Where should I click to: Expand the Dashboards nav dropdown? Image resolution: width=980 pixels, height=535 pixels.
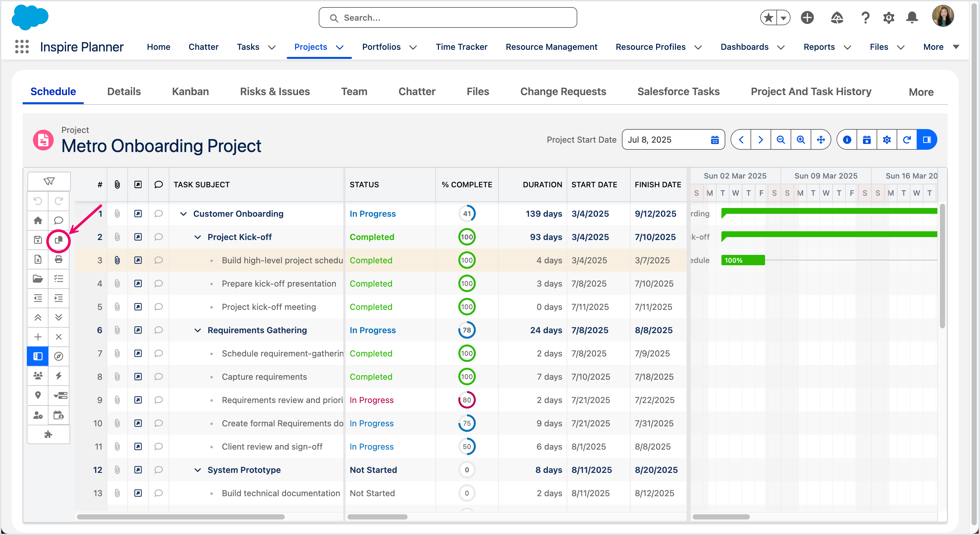pyautogui.click(x=781, y=47)
